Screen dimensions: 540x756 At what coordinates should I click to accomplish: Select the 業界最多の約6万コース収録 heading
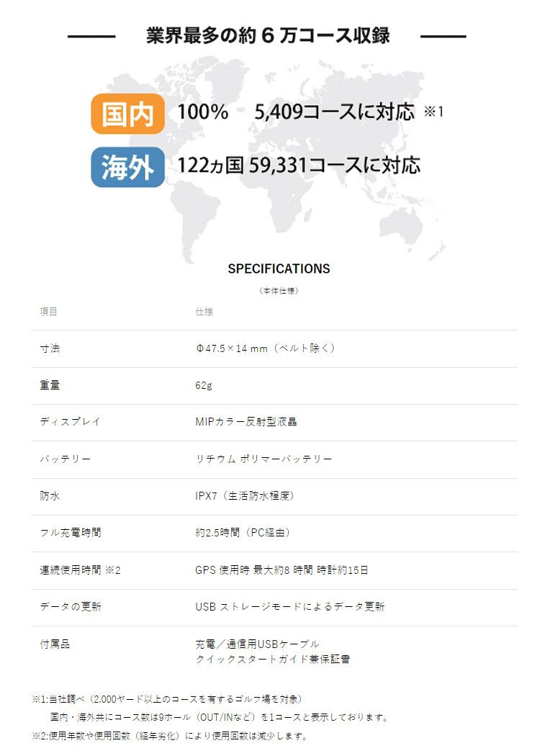click(x=268, y=36)
